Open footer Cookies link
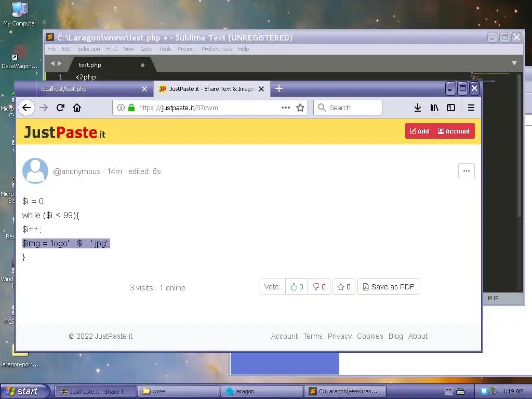Image resolution: width=532 pixels, height=399 pixels. click(370, 336)
